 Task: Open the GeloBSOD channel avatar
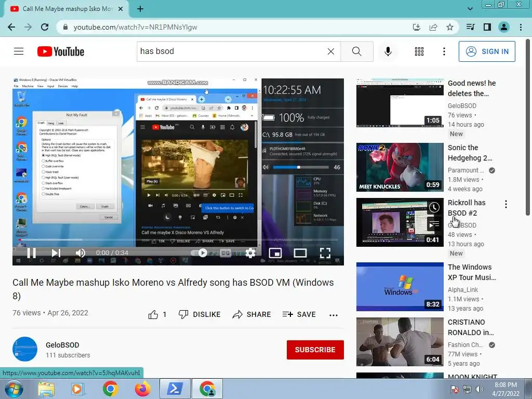pyautogui.click(x=25, y=349)
